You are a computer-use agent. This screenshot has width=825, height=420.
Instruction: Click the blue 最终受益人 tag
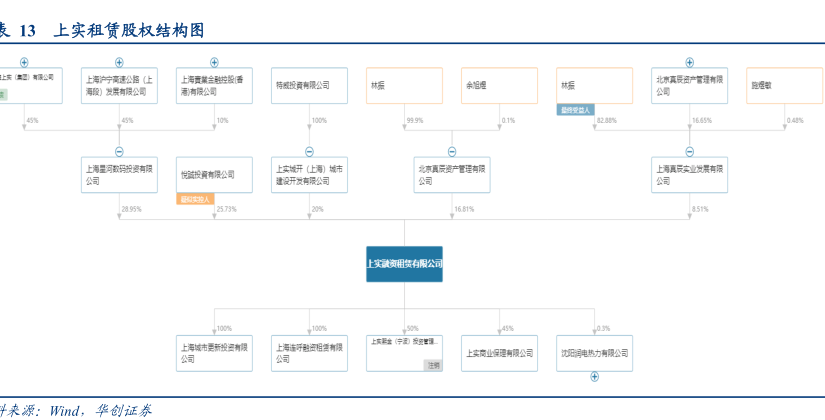(576, 110)
